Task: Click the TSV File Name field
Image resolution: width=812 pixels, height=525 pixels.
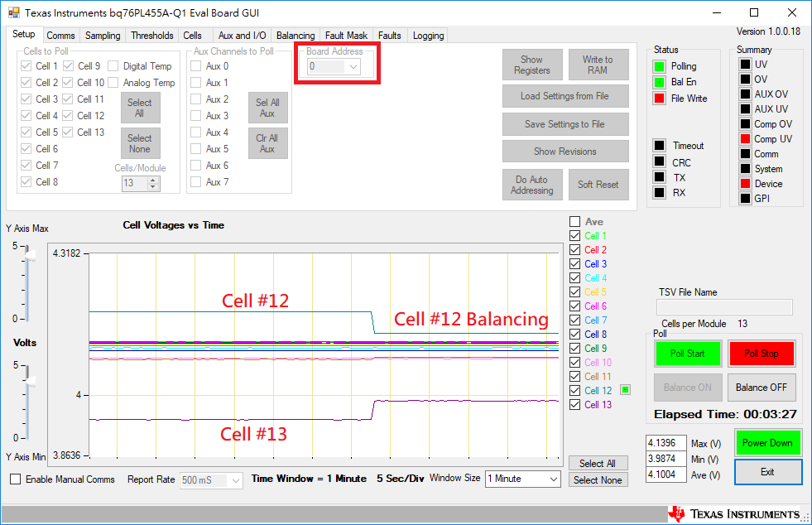Action: pyautogui.click(x=724, y=307)
